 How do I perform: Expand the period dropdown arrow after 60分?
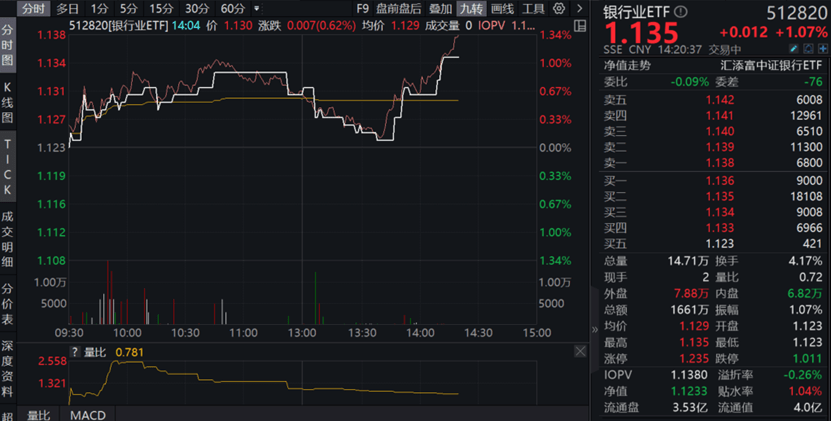click(x=257, y=9)
